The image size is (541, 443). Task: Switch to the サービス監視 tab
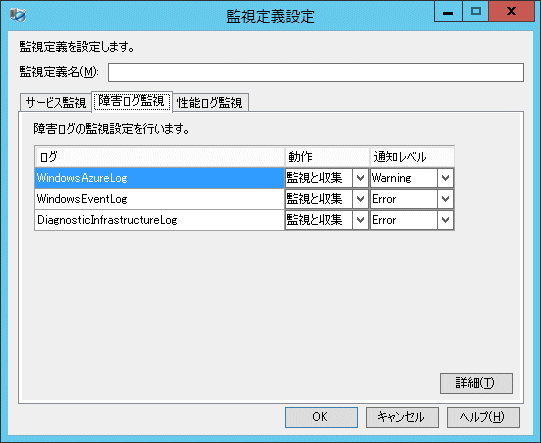56,103
